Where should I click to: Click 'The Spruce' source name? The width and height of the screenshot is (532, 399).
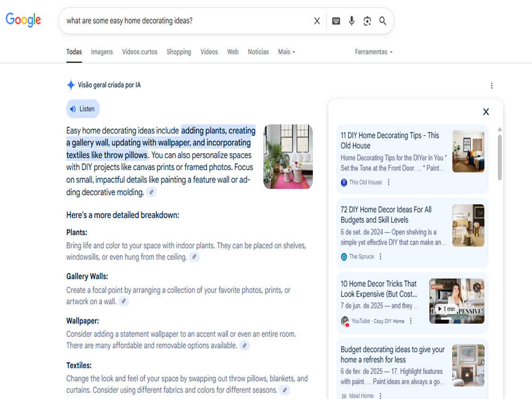362,256
